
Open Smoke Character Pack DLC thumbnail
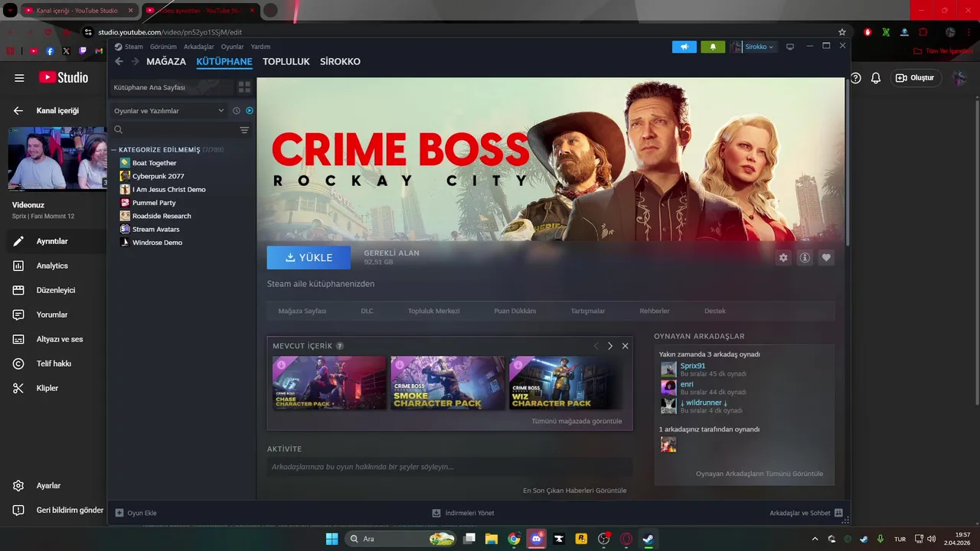coord(449,383)
